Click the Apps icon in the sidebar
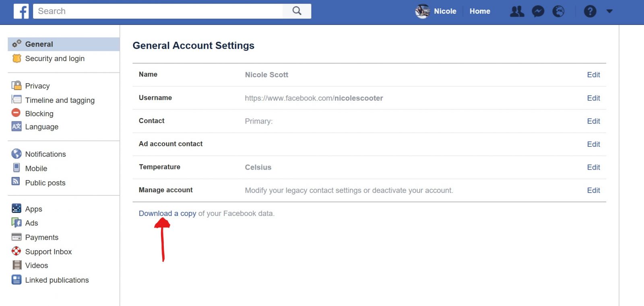 [x=17, y=208]
